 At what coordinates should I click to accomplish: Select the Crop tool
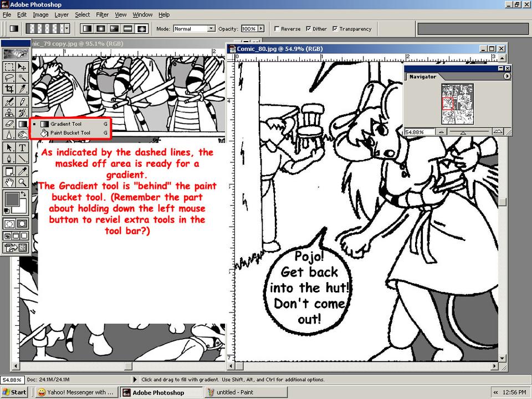[x=9, y=89]
